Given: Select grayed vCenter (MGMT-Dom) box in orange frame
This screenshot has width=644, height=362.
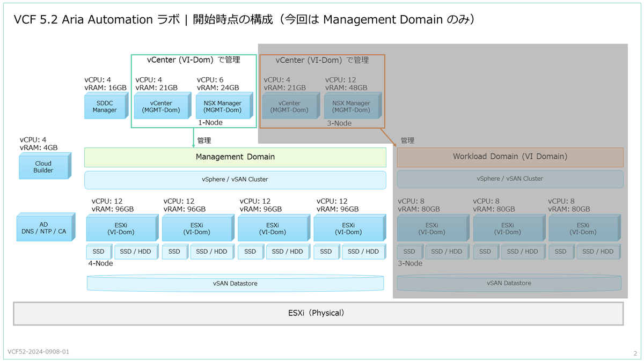Looking at the screenshot, I should (x=291, y=106).
